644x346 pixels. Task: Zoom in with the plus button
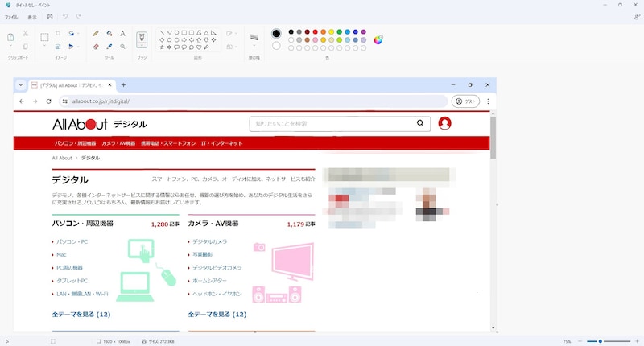click(637, 341)
